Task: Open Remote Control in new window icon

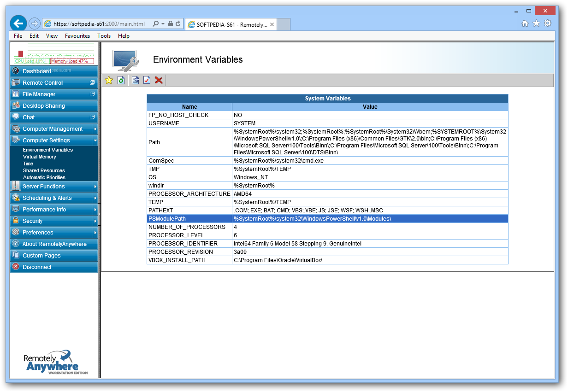Action: click(x=92, y=82)
